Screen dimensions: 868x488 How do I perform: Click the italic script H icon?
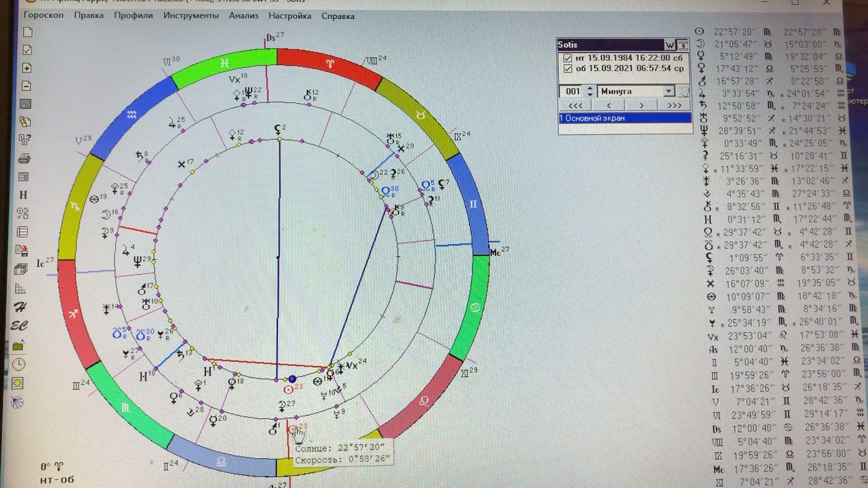[x=20, y=307]
